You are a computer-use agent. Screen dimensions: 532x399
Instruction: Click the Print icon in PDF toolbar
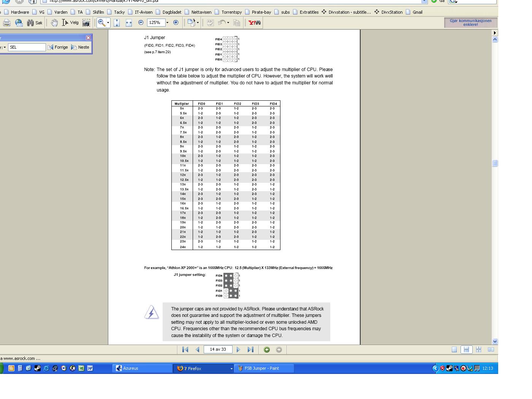tap(7, 23)
